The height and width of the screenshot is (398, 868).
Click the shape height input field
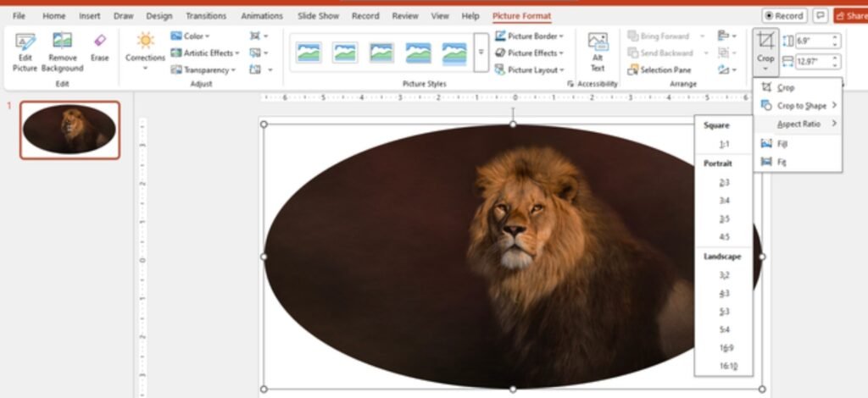pos(813,41)
